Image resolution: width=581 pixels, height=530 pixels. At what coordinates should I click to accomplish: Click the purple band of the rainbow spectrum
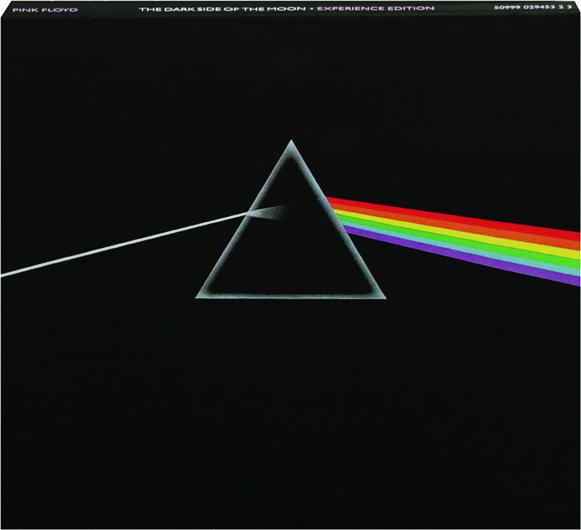463,255
